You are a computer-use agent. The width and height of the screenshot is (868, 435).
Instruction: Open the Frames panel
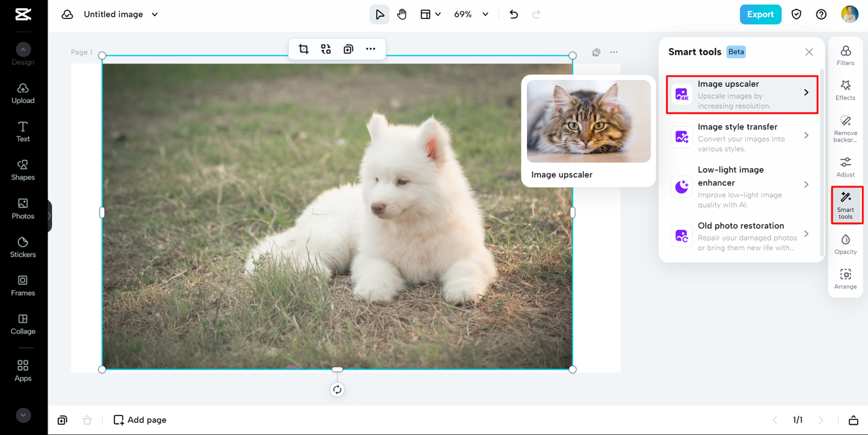23,286
